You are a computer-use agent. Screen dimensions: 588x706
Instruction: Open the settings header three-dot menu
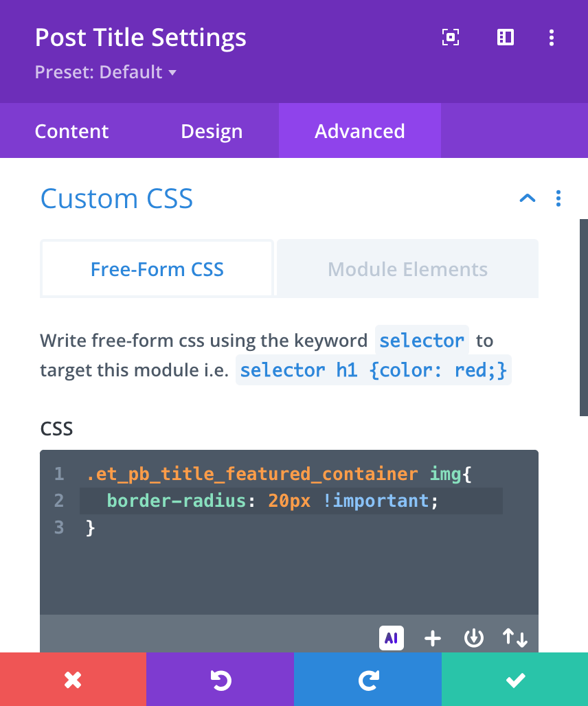coord(552,37)
